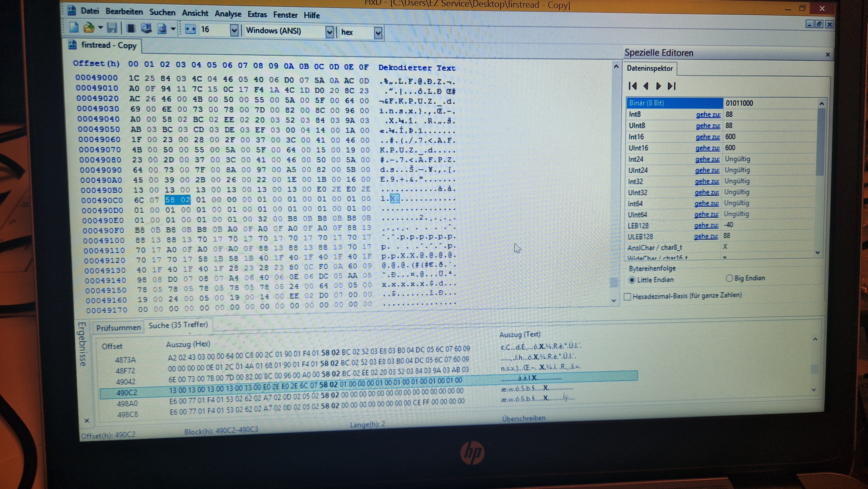868x489 pixels.
Task: Open the Datei menu
Action: 90,11
